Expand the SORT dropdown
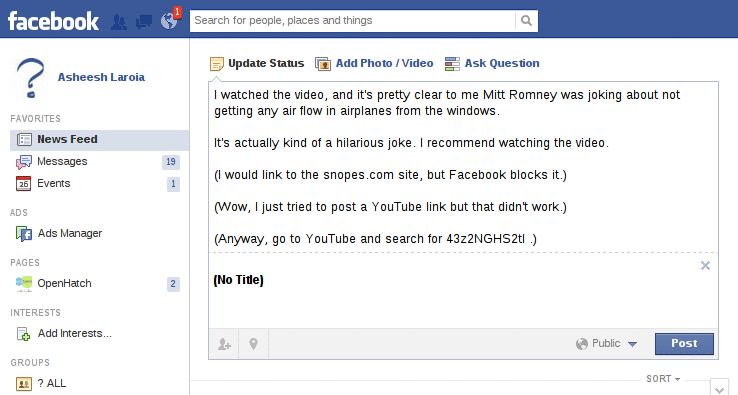 coord(663,379)
